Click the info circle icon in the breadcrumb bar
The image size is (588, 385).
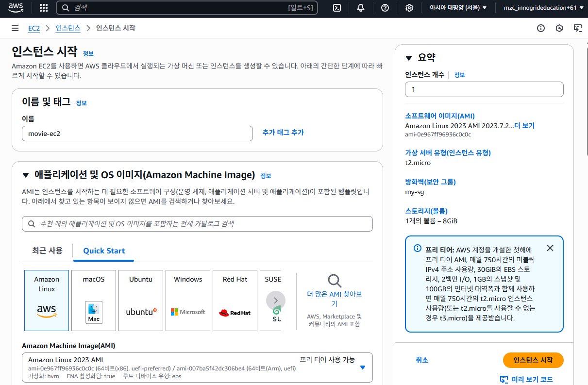[x=541, y=28]
